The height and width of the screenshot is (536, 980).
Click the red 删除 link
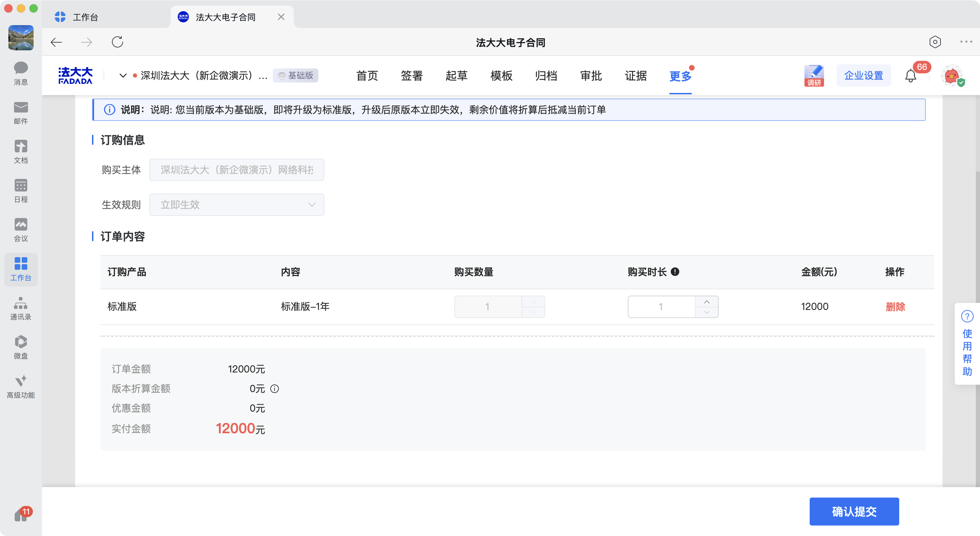[x=895, y=306]
